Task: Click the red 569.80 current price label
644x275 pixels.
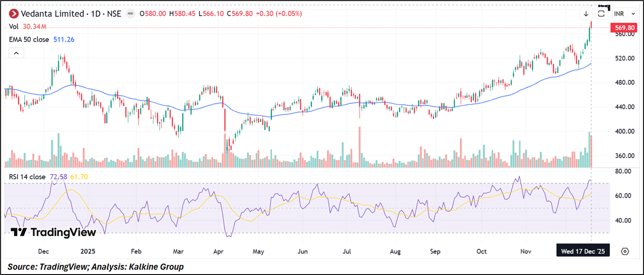Action: click(625, 28)
